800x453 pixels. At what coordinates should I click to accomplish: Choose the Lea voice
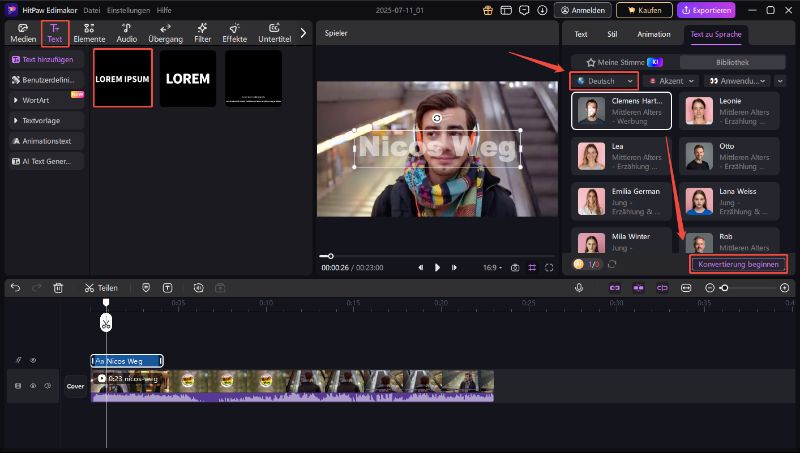[621, 156]
